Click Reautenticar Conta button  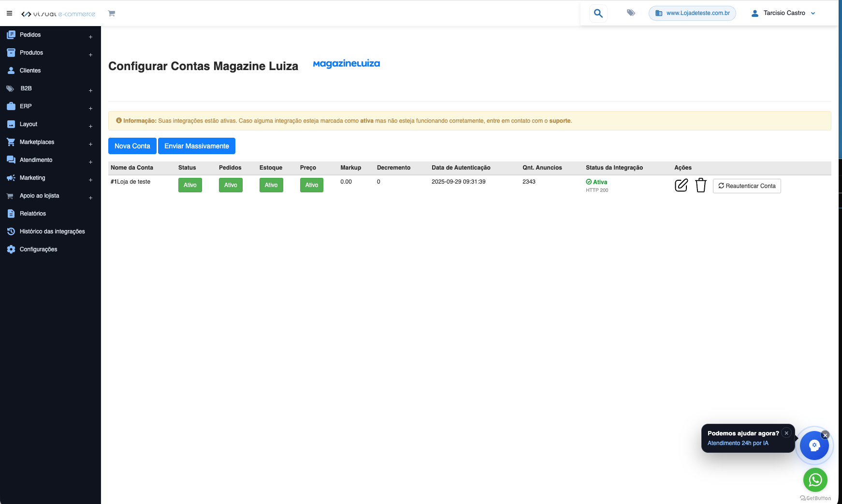tap(747, 186)
